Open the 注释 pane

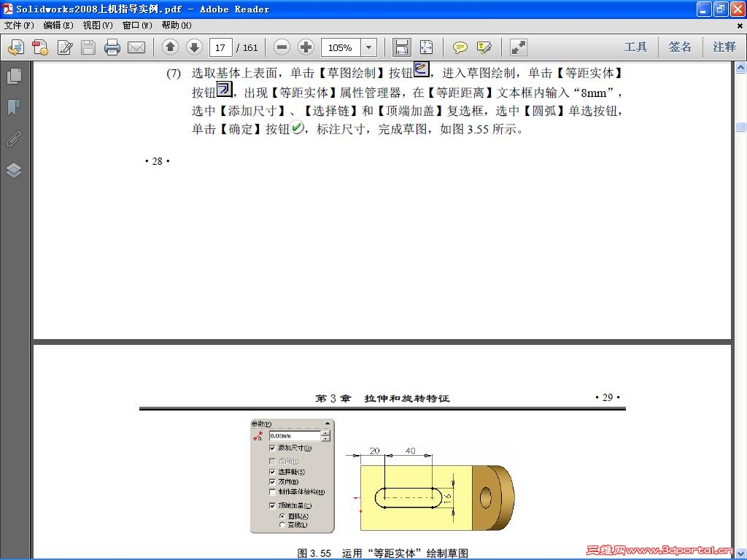point(724,47)
